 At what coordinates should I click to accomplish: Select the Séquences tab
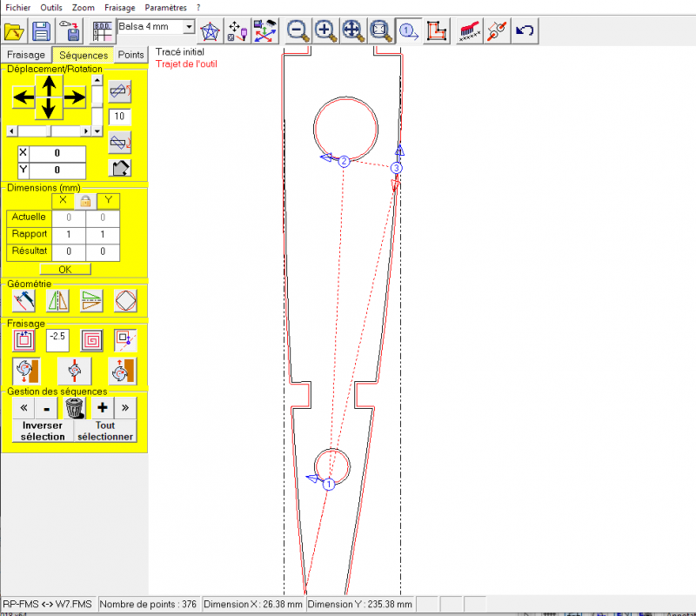click(84, 55)
